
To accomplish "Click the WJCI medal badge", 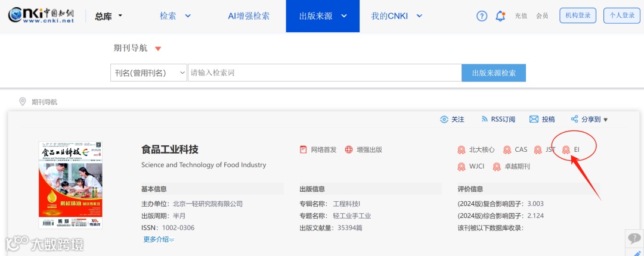I will coord(461,167).
